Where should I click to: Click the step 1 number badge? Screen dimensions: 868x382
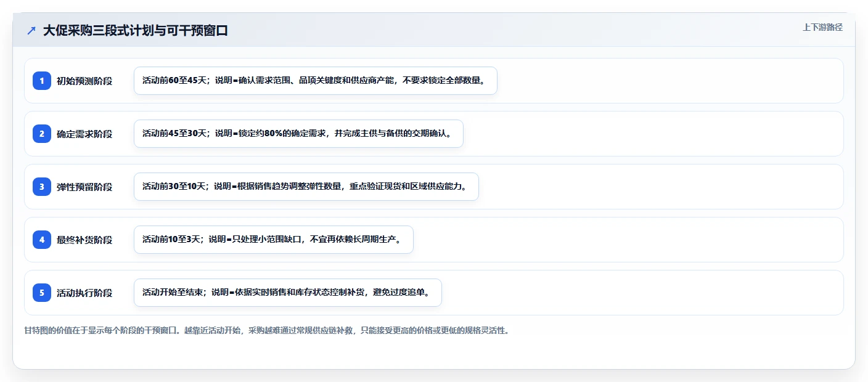pyautogui.click(x=42, y=81)
